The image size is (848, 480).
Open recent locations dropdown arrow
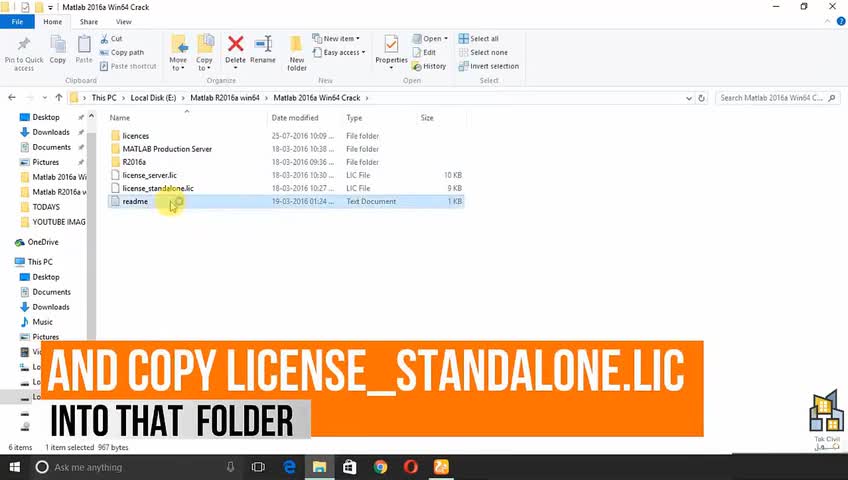44,98
